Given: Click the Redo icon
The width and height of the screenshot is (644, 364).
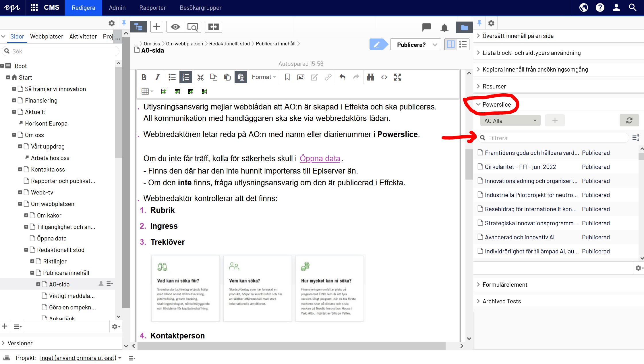Looking at the screenshot, I should tap(356, 78).
